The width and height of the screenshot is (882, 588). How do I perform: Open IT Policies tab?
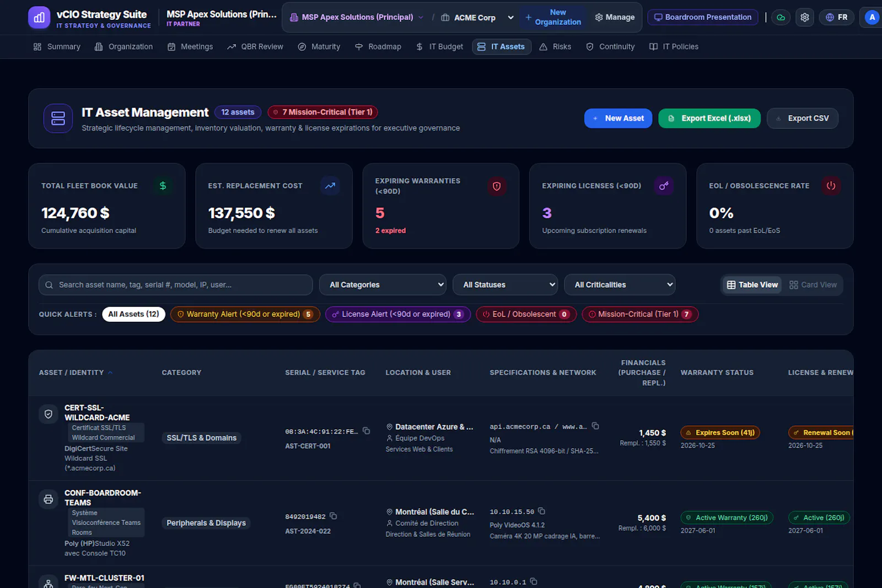tap(674, 47)
